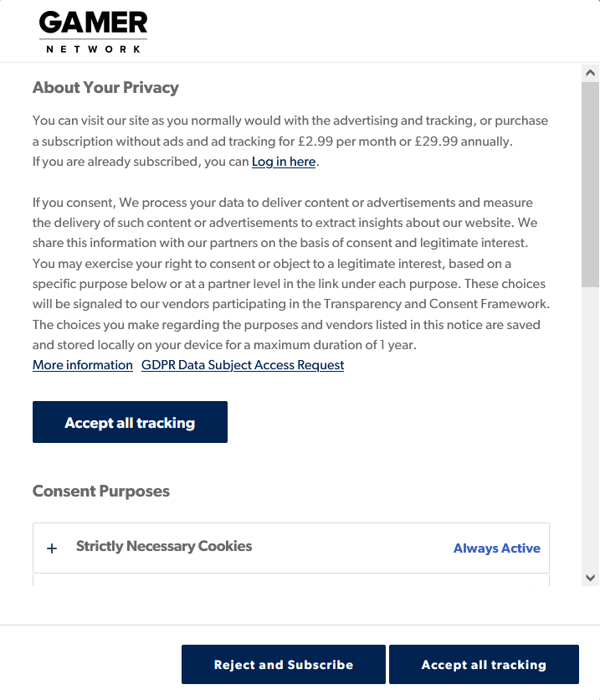
Task: Click the 'About Your Privacy' heading
Action: (x=105, y=88)
